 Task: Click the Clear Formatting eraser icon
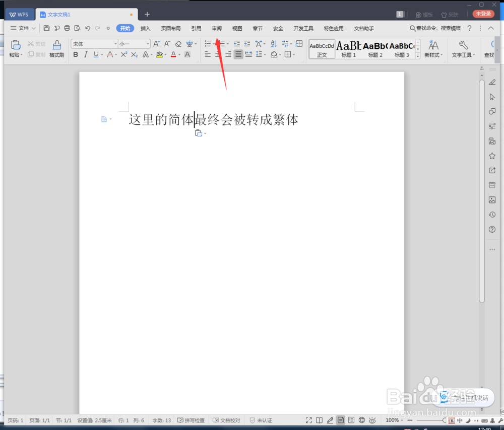pyautogui.click(x=178, y=44)
